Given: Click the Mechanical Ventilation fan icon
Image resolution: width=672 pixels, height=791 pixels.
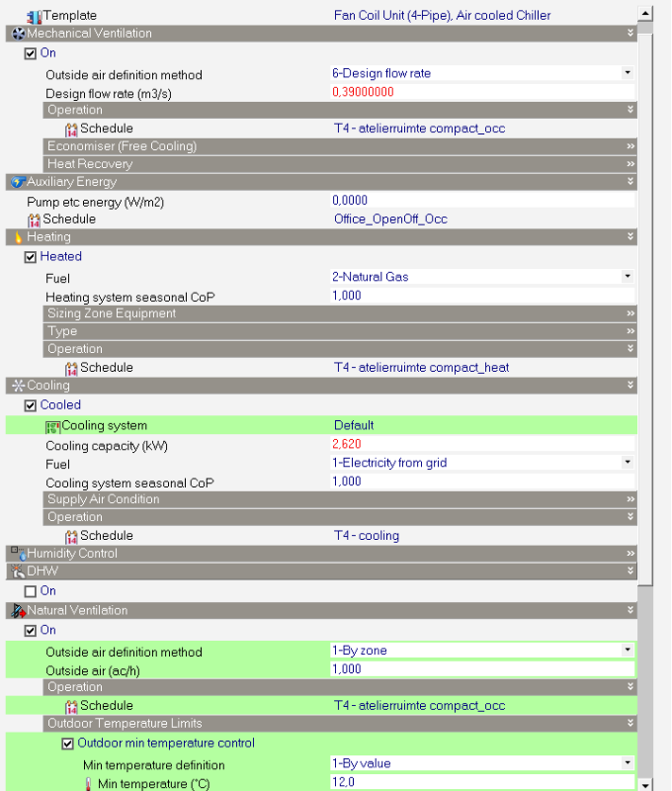Looking at the screenshot, I should (17, 34).
